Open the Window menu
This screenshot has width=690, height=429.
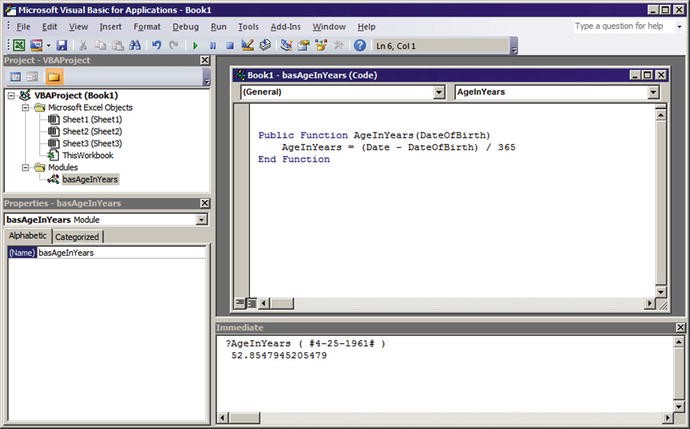[x=329, y=27]
